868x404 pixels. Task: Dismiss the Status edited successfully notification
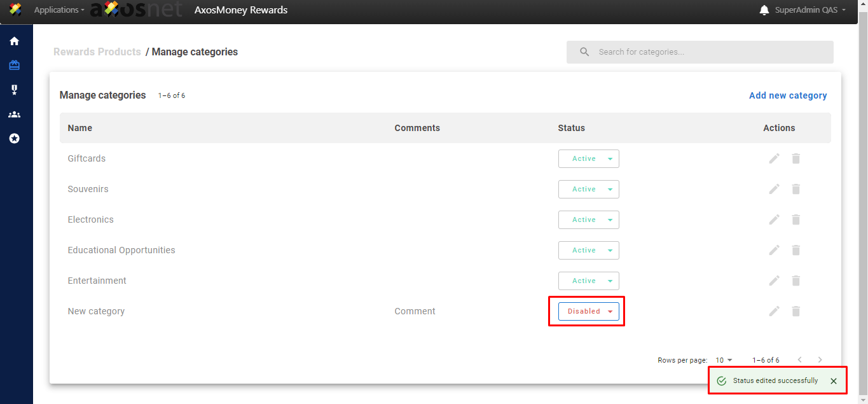point(834,381)
